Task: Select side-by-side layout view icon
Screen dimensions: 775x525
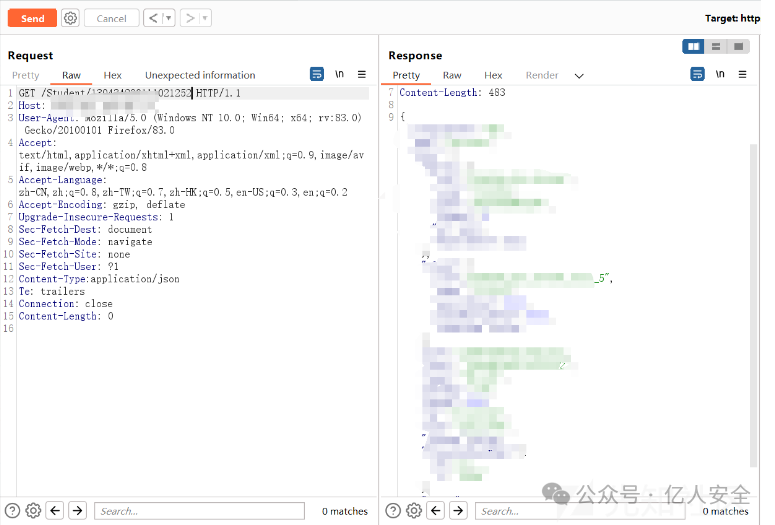Action: (692, 47)
